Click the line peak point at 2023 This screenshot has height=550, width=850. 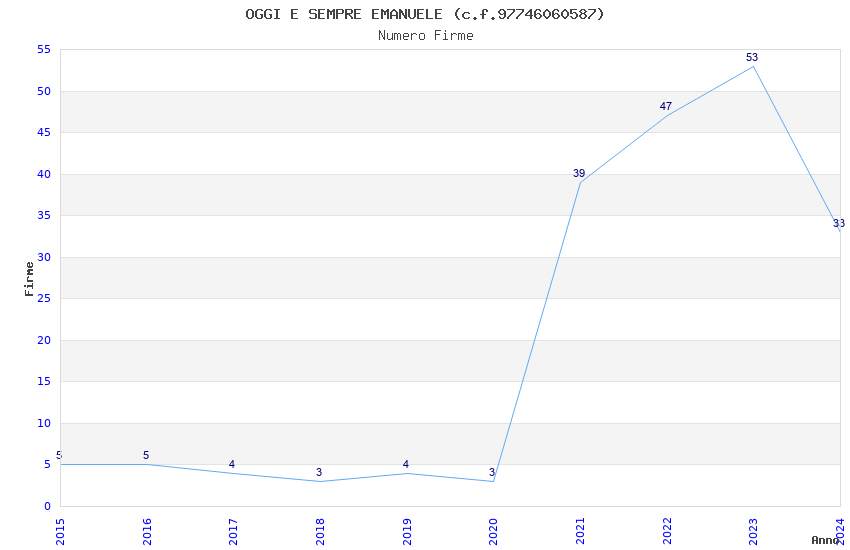[754, 67]
